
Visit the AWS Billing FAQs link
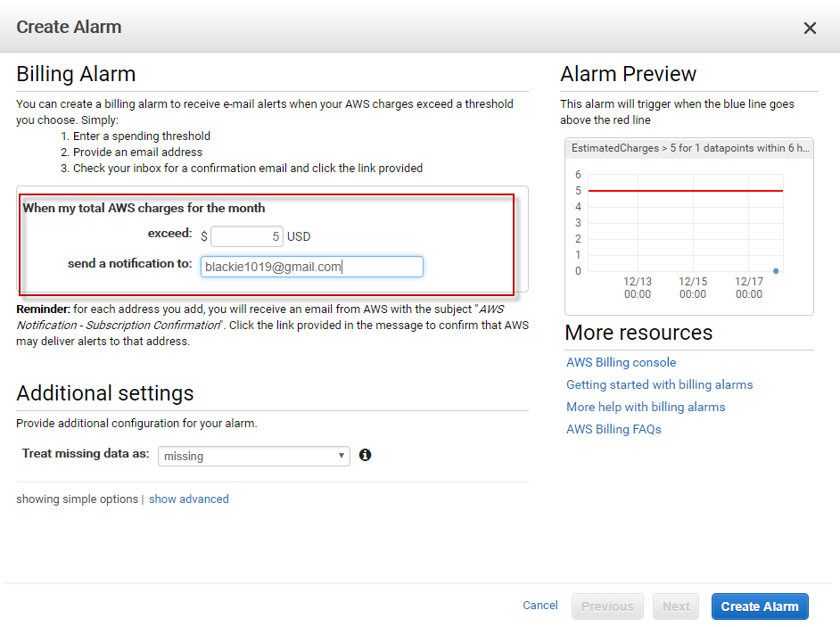[x=614, y=429]
